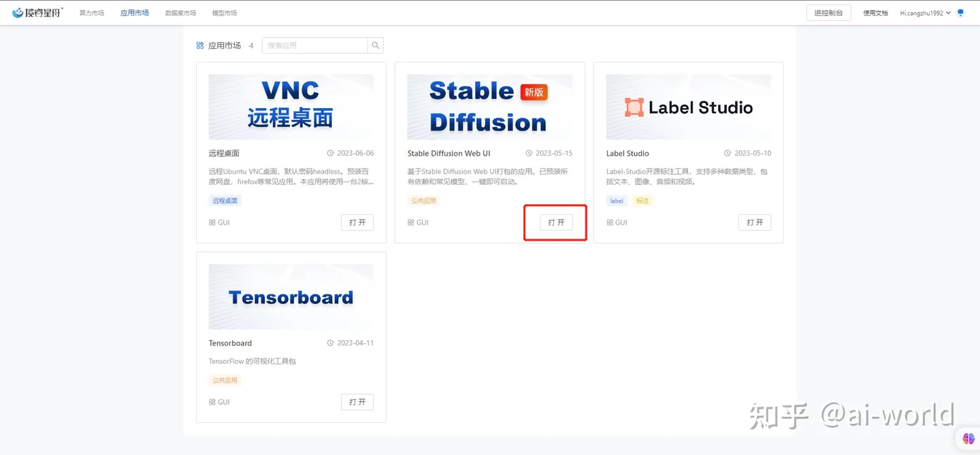The height and width of the screenshot is (455, 980).
Task: Click the 标注 tag on Label Studio card
Action: [642, 201]
